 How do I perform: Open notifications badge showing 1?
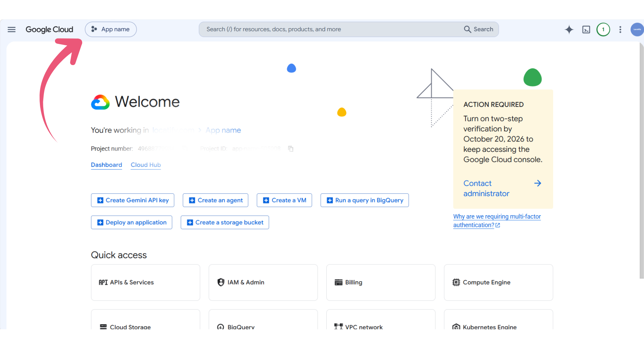click(x=603, y=29)
